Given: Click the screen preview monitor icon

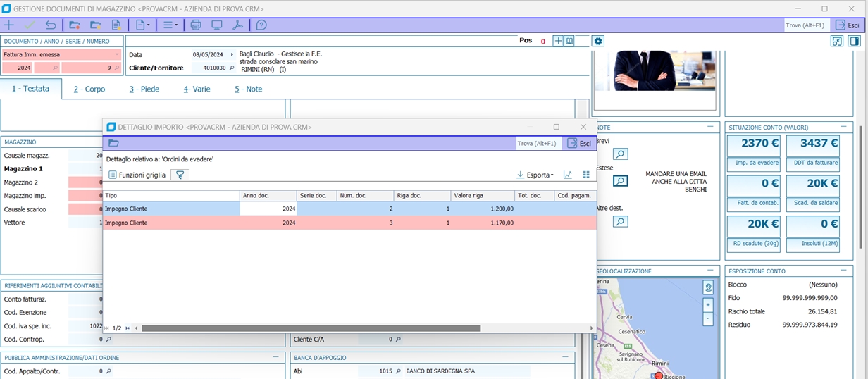Looking at the screenshot, I should 217,25.
